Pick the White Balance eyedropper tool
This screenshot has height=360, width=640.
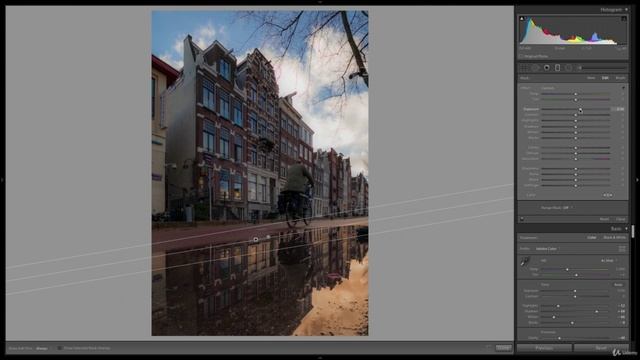[x=525, y=262]
